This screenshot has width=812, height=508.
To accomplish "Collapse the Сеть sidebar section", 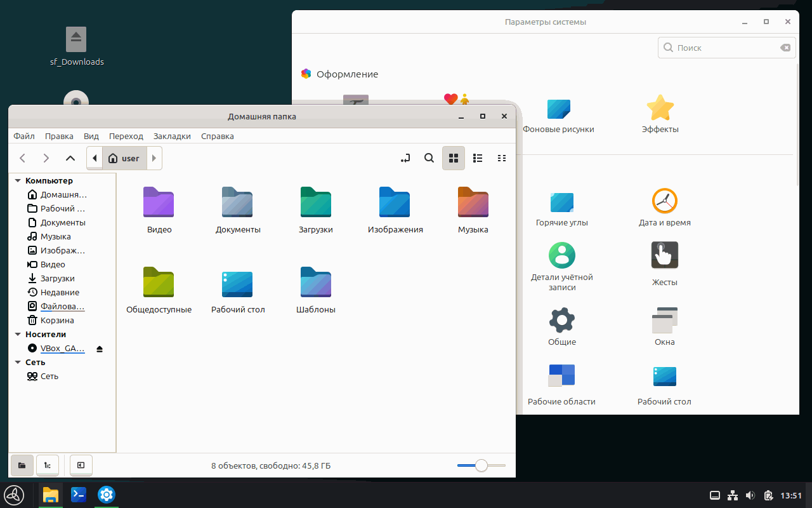I will [18, 363].
